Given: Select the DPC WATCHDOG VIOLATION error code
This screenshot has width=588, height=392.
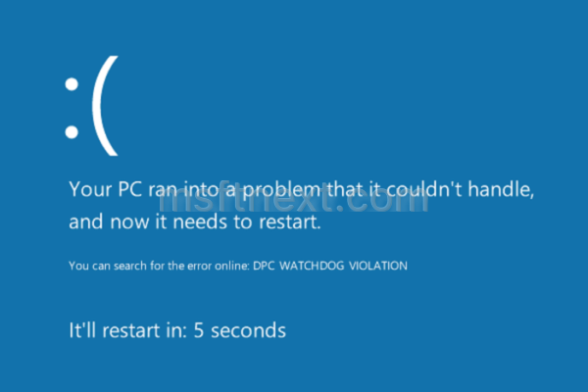Looking at the screenshot, I should coord(330,266).
